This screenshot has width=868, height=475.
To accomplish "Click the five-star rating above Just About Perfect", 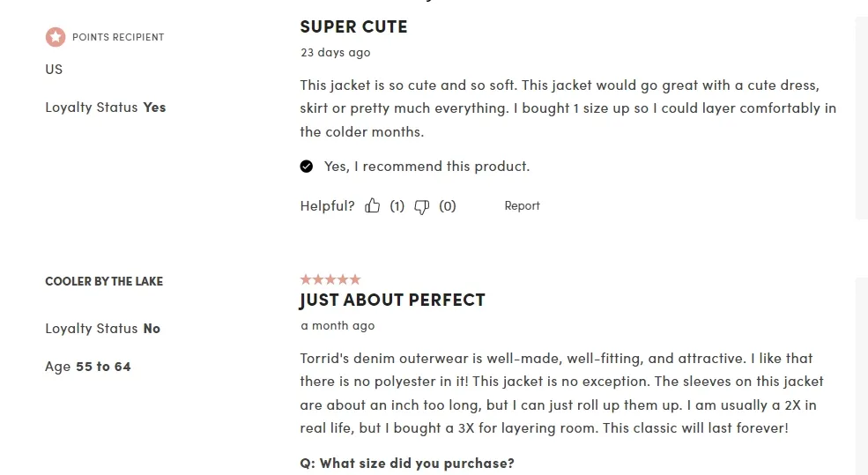I will [330, 279].
